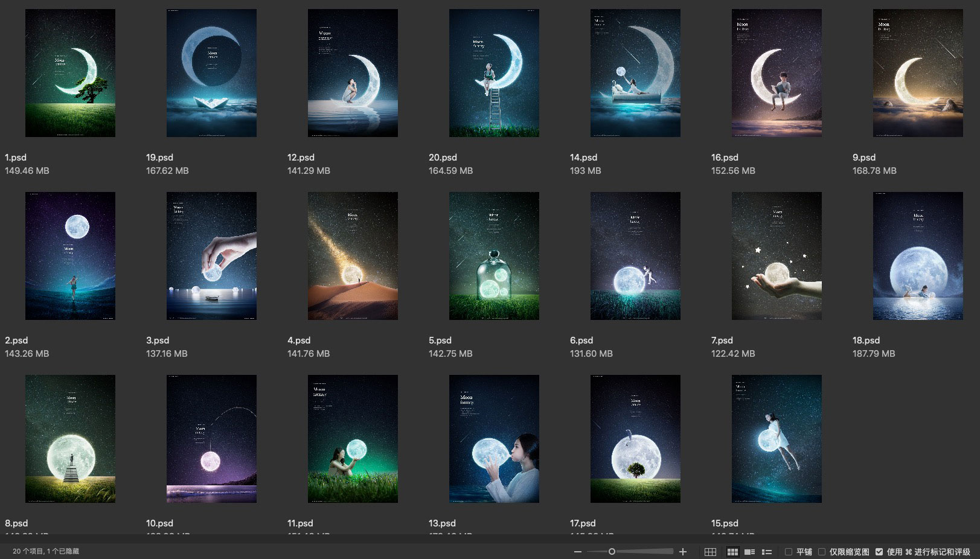Enable the 仅限缩览图 checkbox
Viewport: 980px width, 559px height.
tap(822, 552)
